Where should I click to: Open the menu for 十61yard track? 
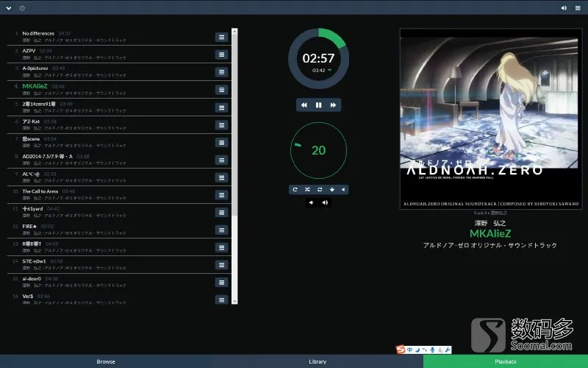click(x=222, y=213)
